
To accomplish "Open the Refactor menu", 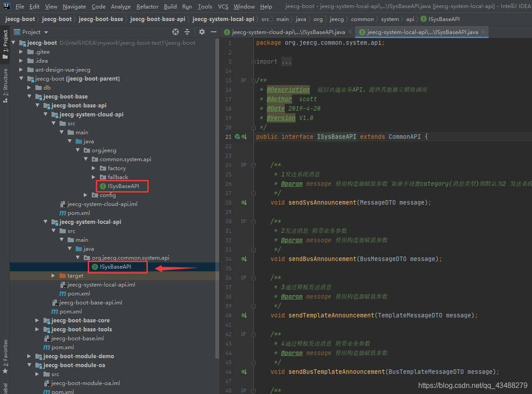I will click(x=147, y=6).
